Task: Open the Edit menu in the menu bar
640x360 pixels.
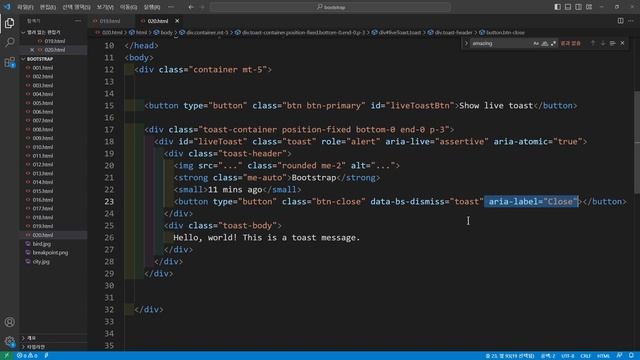Action: pyautogui.click(x=48, y=7)
